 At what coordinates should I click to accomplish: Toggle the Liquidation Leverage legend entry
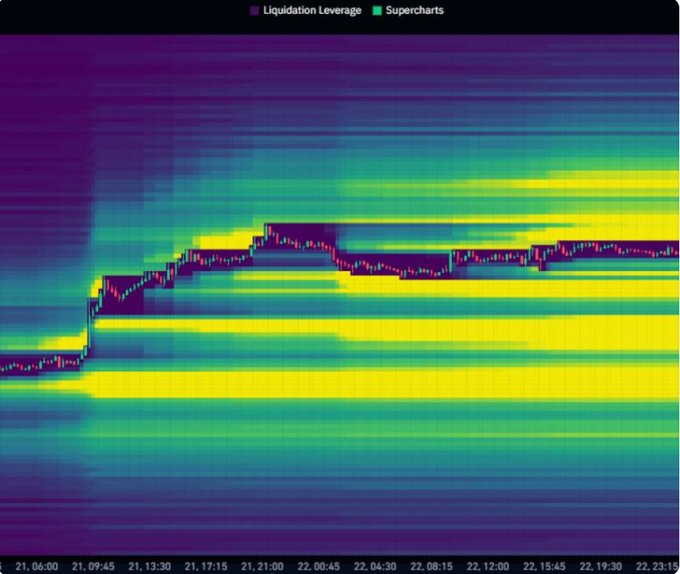pyautogui.click(x=306, y=10)
